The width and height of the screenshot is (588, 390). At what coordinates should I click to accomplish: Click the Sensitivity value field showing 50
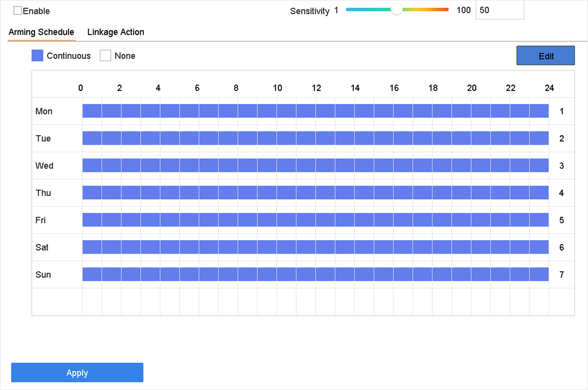click(500, 10)
